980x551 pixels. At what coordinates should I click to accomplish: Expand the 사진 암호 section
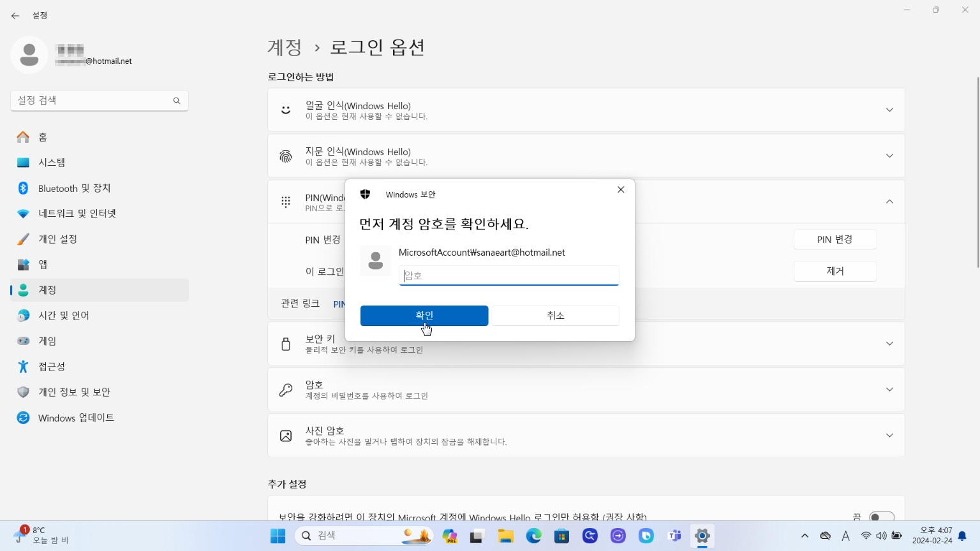click(889, 435)
